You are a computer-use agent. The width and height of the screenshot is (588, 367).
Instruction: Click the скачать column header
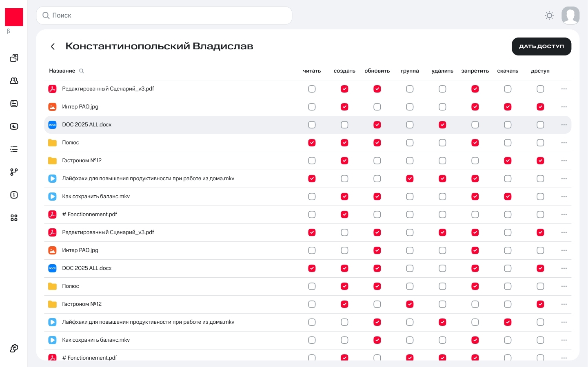508,71
